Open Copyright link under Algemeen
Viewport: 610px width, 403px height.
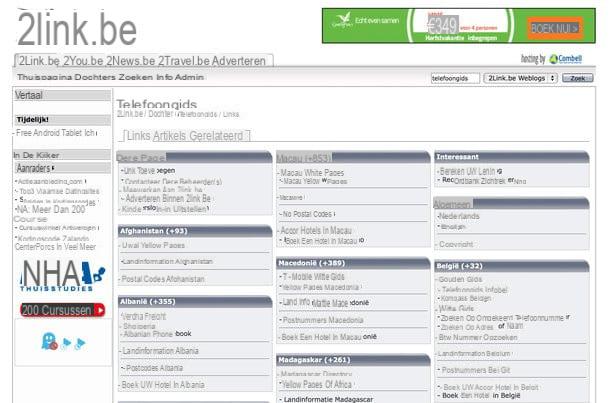(x=456, y=245)
